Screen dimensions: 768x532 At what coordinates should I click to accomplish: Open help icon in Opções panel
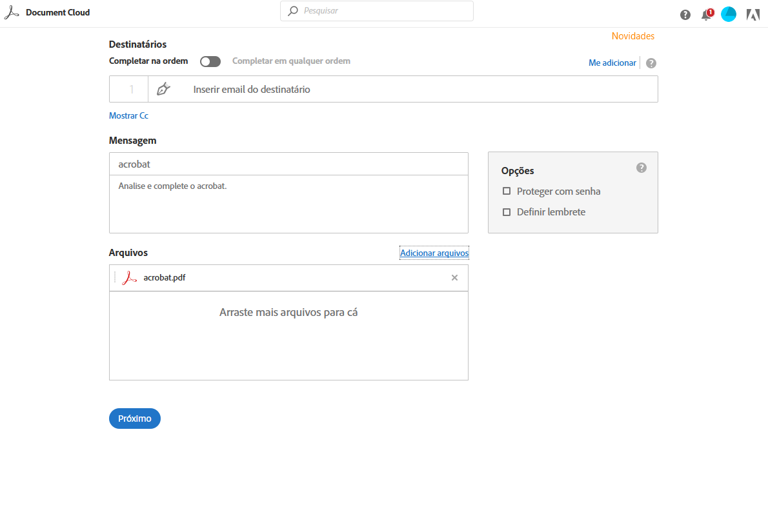coord(641,168)
